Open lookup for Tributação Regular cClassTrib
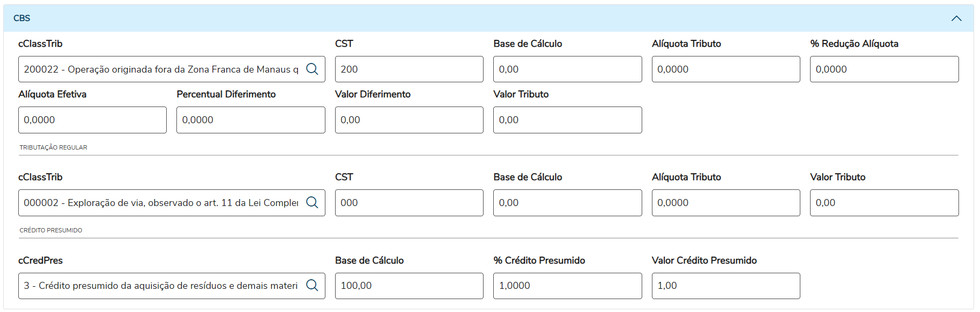This screenshot has width=980, height=312. 312,202
